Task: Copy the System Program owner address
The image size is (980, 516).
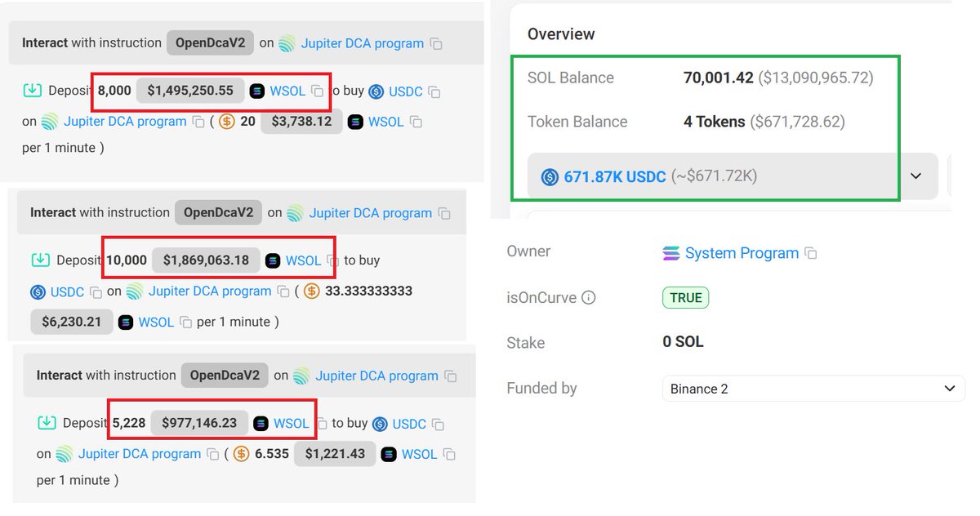Action: [x=811, y=254]
